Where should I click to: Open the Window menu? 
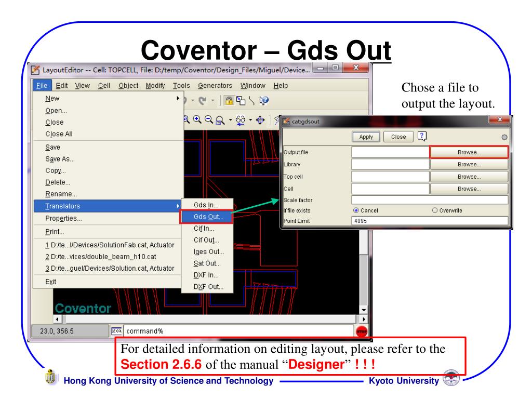pos(253,86)
